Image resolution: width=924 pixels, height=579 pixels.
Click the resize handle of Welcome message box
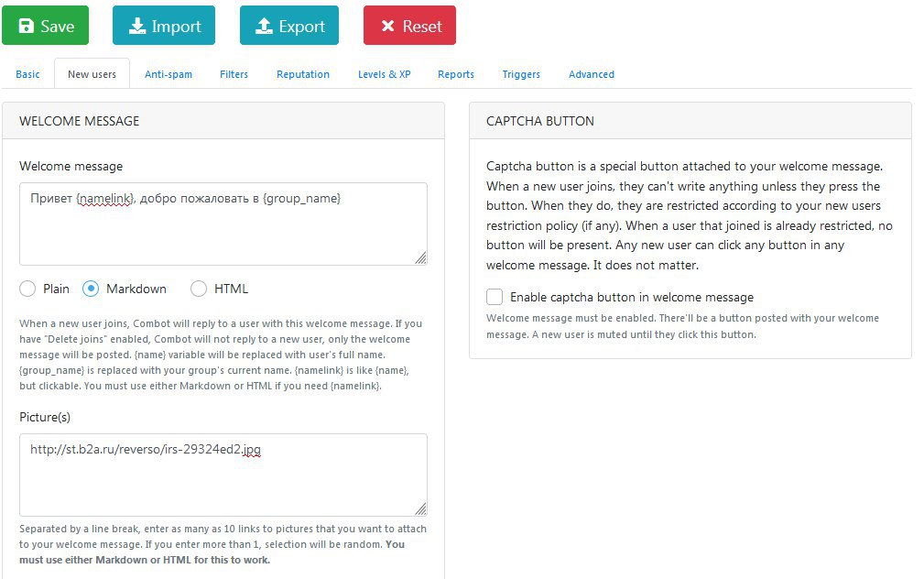point(420,258)
